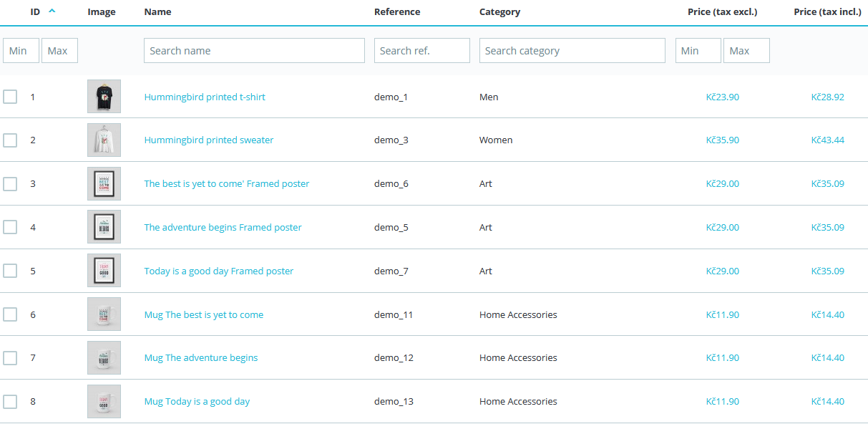Viewport: 868px width, 424px height.
Task: Select checkbox for Mug Today is a good day
Action: click(x=10, y=401)
